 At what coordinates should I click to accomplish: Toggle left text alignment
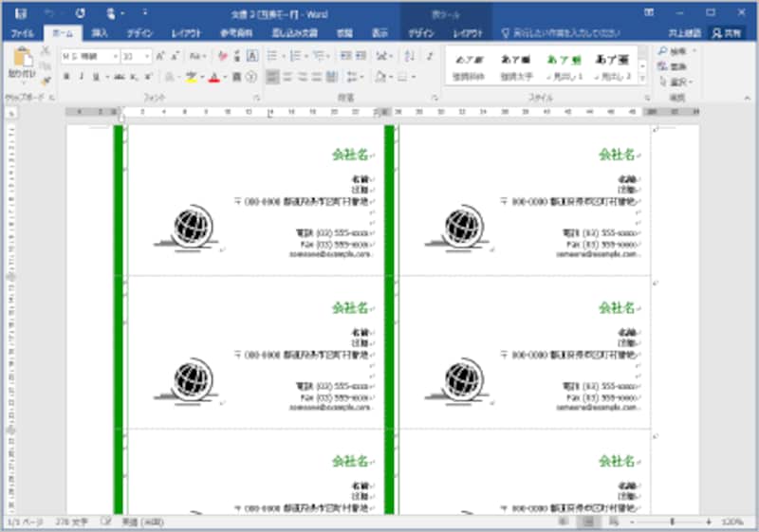coord(273,77)
